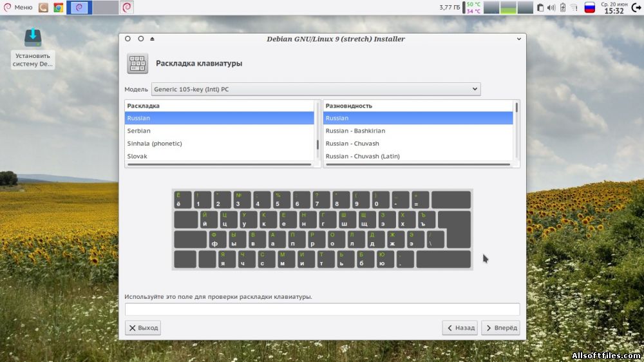Open the Меню applications menu
The width and height of the screenshot is (644, 362).
(18, 7)
